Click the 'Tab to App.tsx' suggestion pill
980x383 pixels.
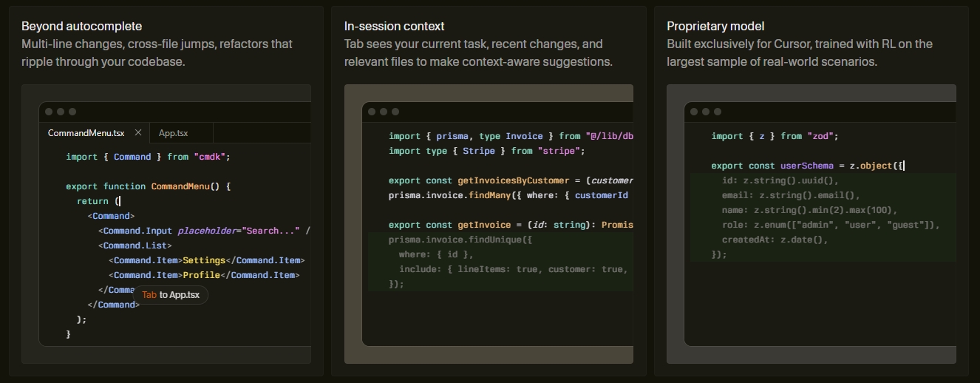pyautogui.click(x=171, y=295)
